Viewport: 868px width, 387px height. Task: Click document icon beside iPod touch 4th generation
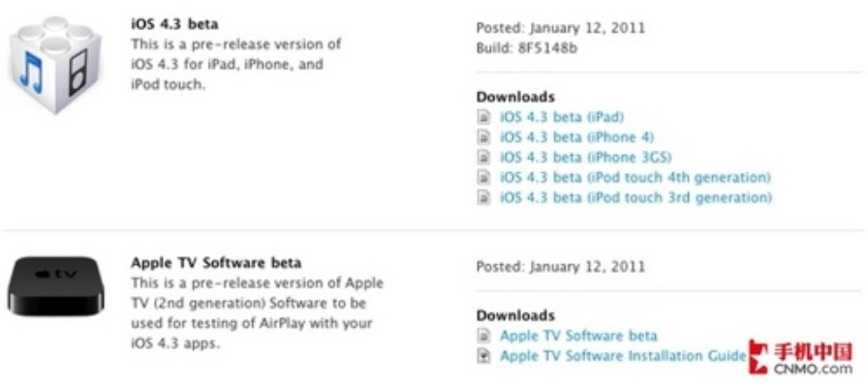point(484,178)
